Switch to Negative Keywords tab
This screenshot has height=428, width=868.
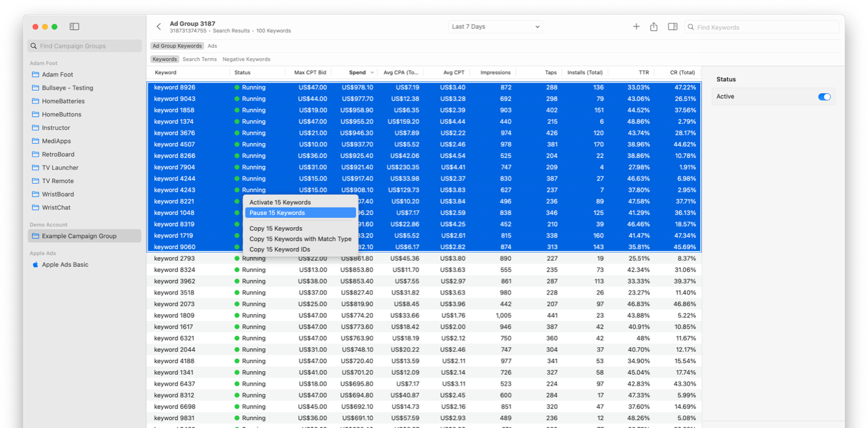pyautogui.click(x=246, y=59)
